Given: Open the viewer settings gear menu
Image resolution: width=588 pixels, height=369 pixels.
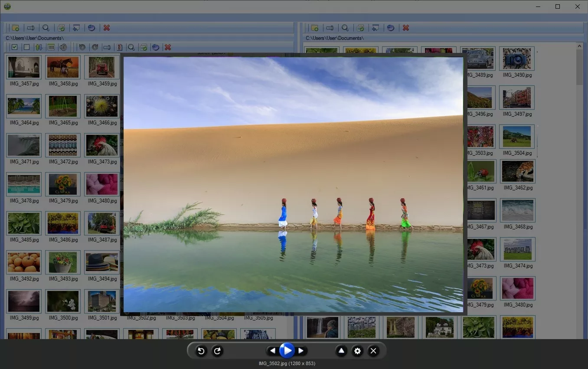Looking at the screenshot, I should tap(357, 351).
